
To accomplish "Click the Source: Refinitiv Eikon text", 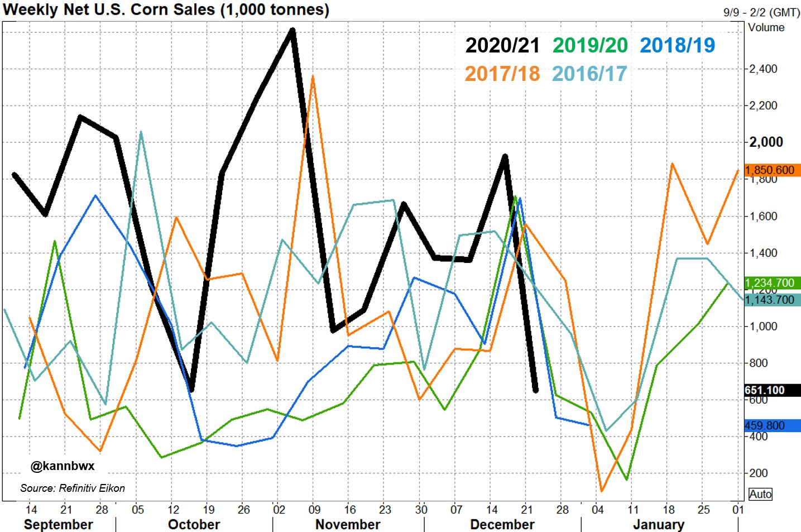I will (73, 488).
